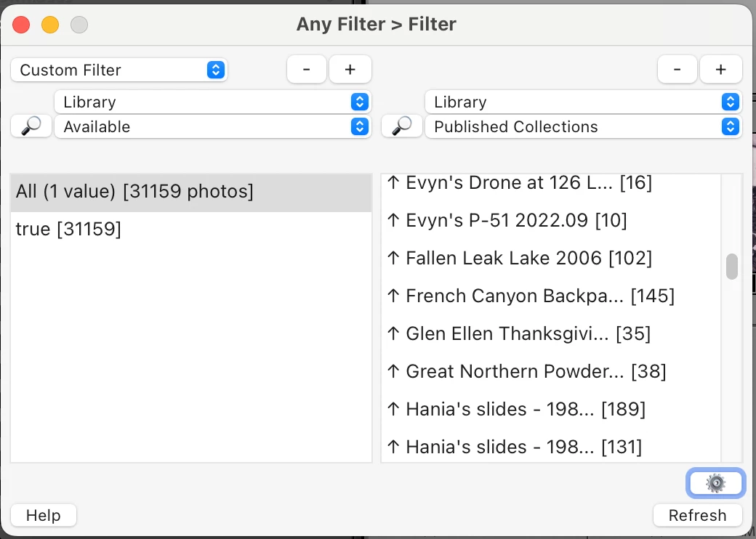Click the right column magnifying glass search icon
The height and width of the screenshot is (539, 756).
402,126
